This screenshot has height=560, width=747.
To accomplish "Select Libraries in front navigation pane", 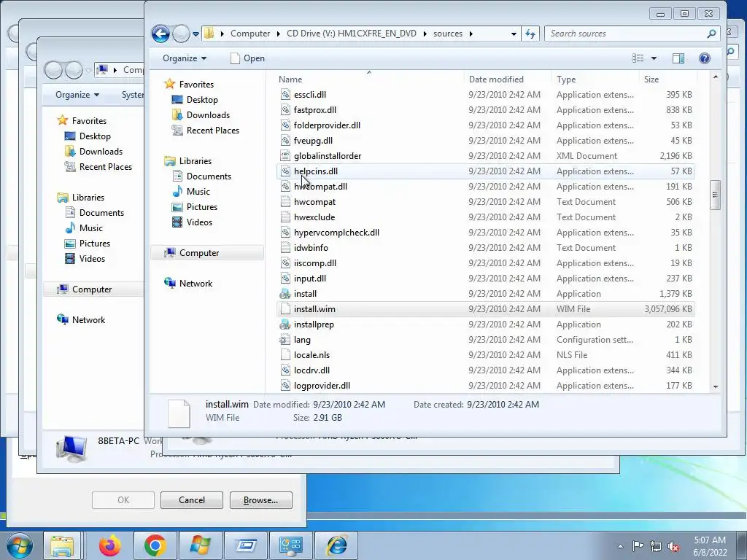I will [196, 161].
